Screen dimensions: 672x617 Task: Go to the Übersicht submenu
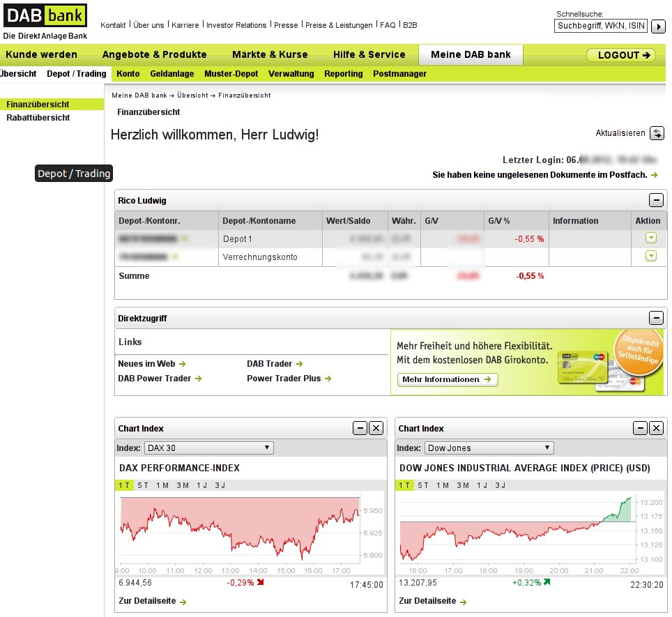pos(18,74)
